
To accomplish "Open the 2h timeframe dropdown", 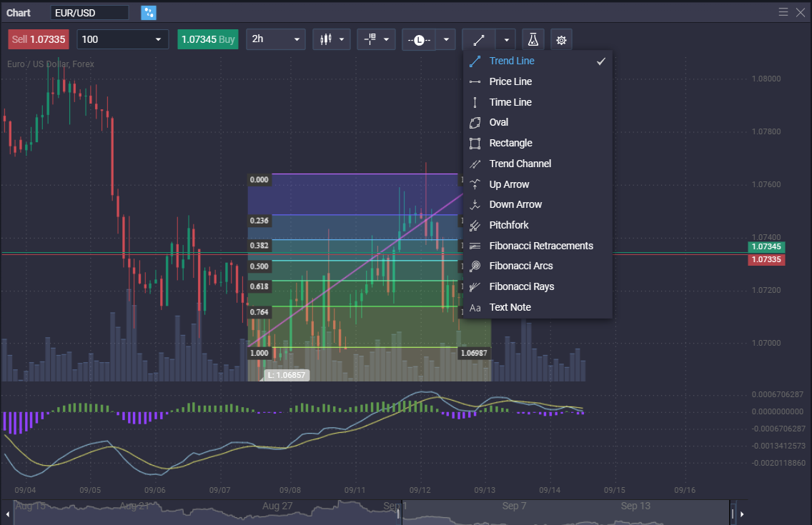I will pyautogui.click(x=275, y=39).
